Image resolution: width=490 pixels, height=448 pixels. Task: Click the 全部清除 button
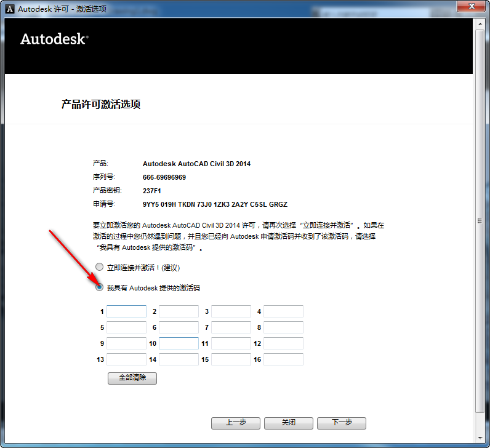coord(132,378)
